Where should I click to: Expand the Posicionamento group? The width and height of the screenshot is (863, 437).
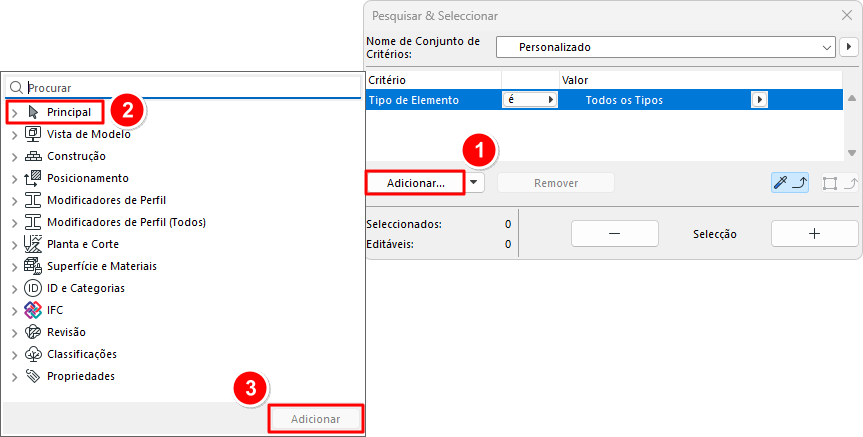click(15, 179)
